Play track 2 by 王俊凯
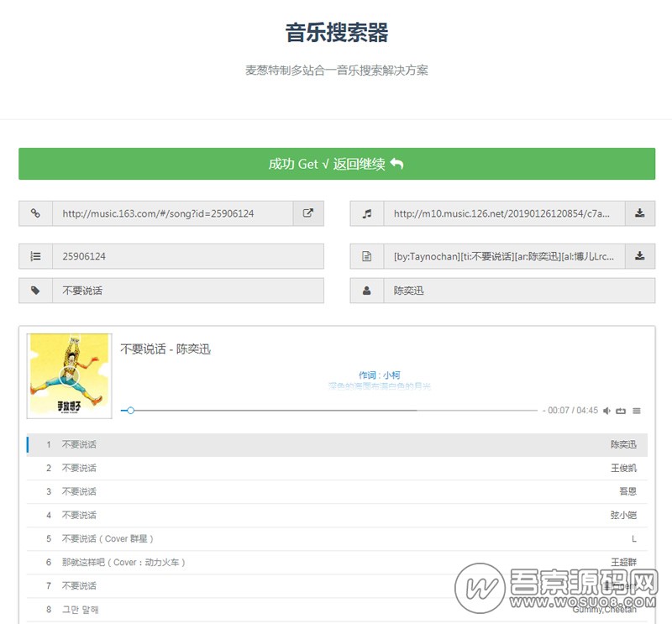This screenshot has width=672, height=624. click(336, 468)
